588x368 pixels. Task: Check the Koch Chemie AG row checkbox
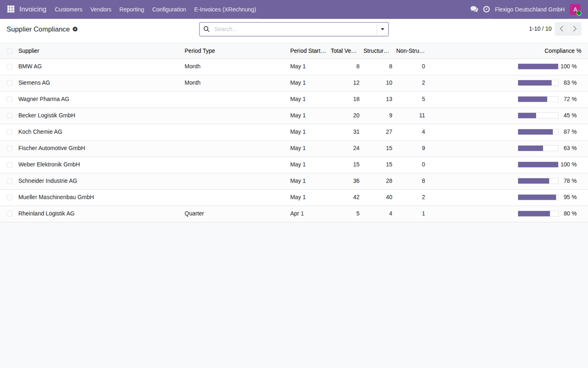pyautogui.click(x=9, y=132)
